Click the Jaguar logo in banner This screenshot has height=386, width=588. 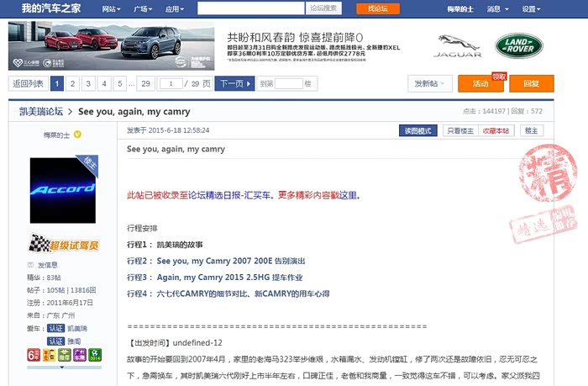point(458,46)
